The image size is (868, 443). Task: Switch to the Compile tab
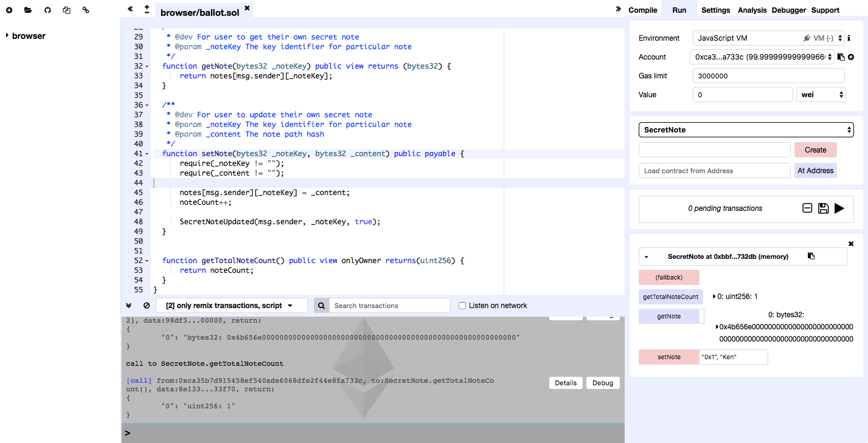643,10
